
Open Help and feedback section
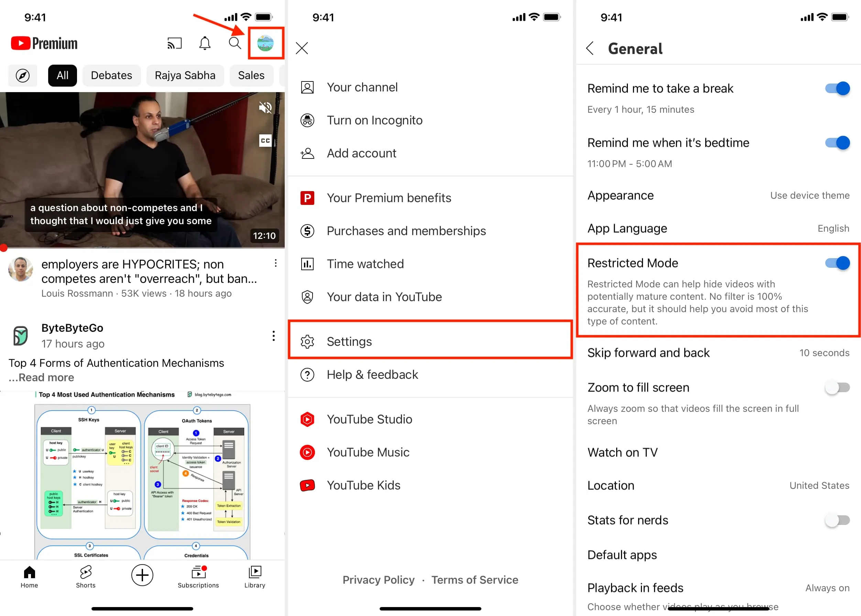[372, 374]
